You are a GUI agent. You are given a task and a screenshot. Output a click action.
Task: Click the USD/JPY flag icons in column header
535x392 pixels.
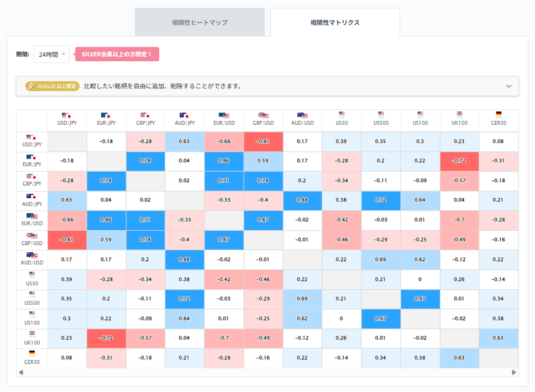point(67,115)
